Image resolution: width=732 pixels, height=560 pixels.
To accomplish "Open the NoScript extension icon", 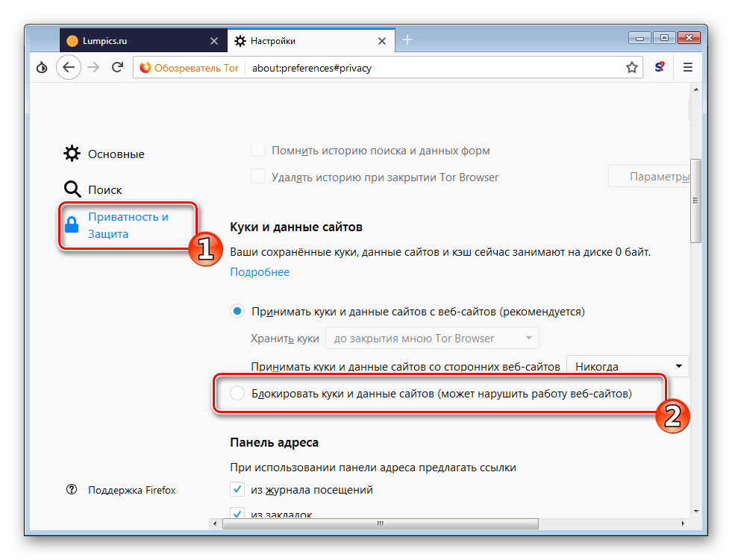I will pos(660,68).
